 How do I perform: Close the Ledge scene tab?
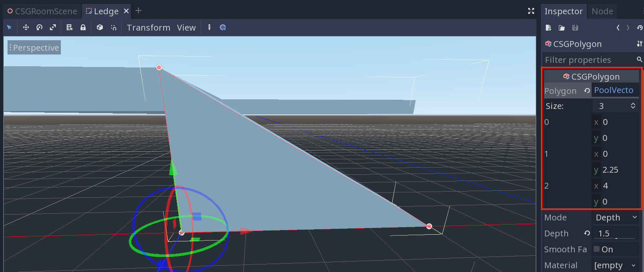[x=126, y=11]
